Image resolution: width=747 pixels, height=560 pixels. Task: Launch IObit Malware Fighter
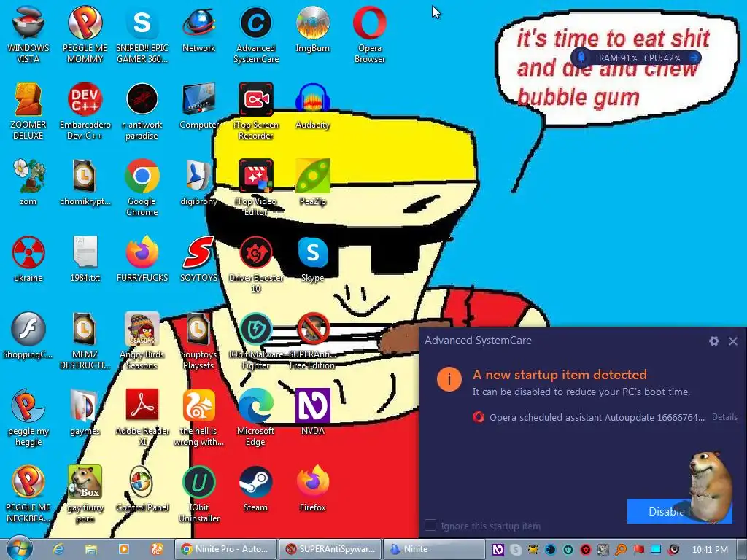(x=256, y=341)
